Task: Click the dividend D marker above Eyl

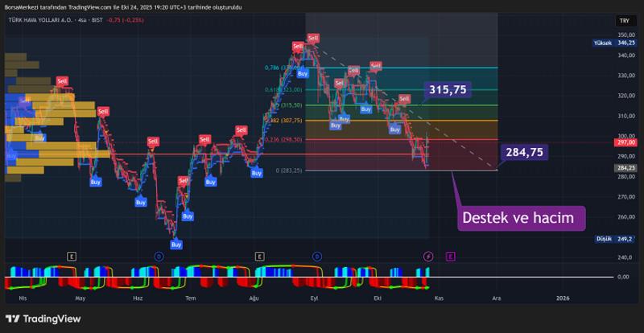Action: click(317, 256)
